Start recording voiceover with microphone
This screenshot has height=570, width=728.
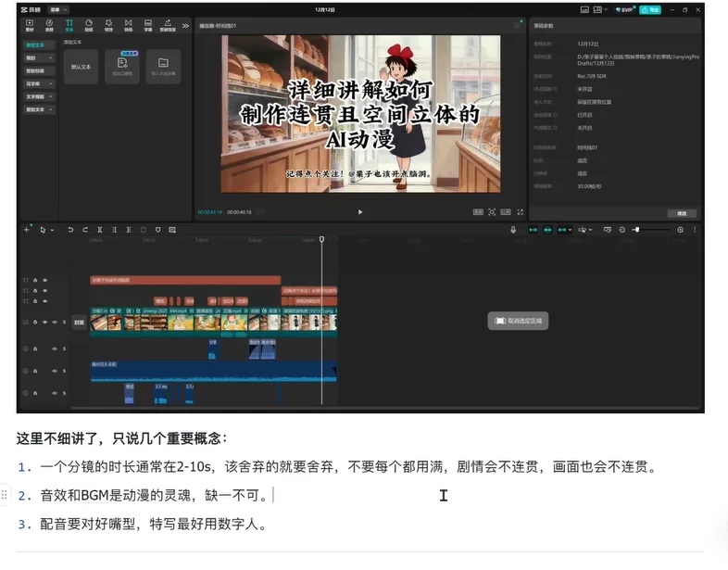point(513,230)
